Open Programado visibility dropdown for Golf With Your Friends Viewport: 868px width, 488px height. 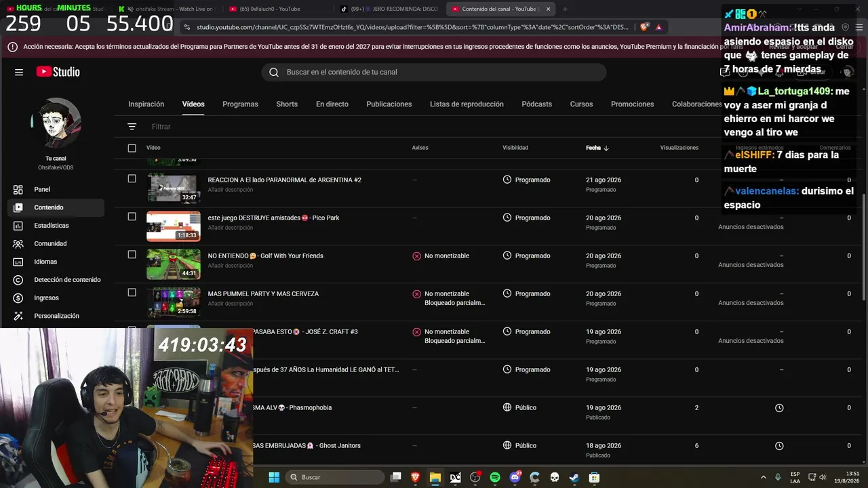(527, 256)
